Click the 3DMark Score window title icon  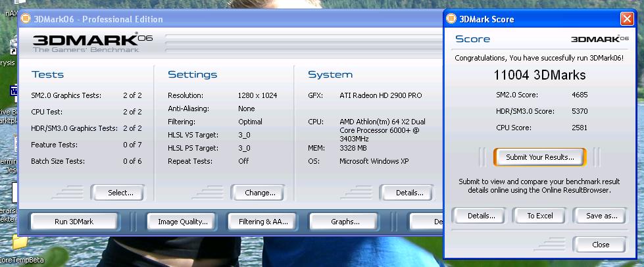[451, 19]
